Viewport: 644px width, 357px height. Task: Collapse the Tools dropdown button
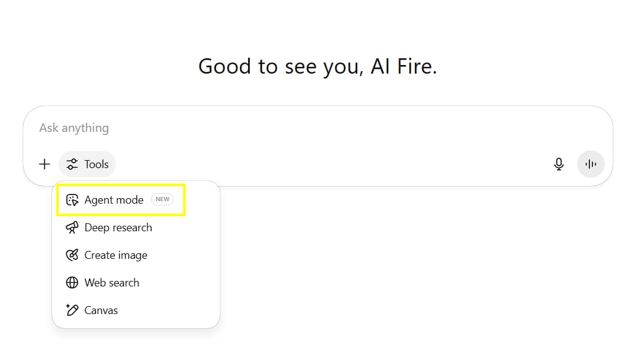click(x=87, y=164)
